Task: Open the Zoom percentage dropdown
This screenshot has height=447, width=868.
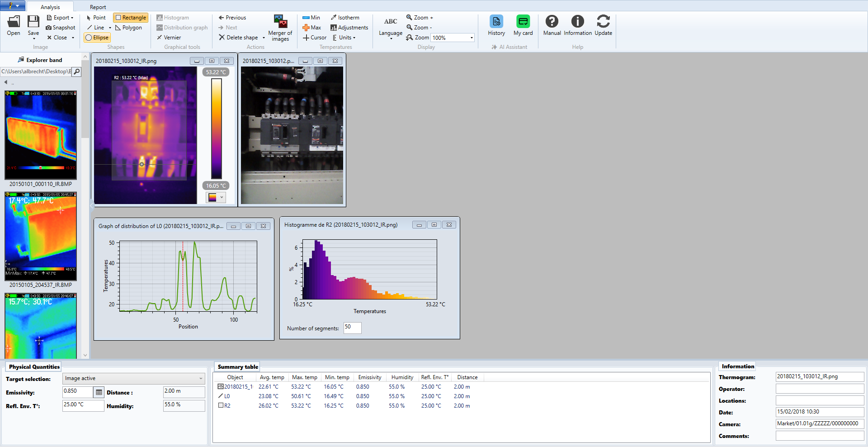Action: (472, 38)
